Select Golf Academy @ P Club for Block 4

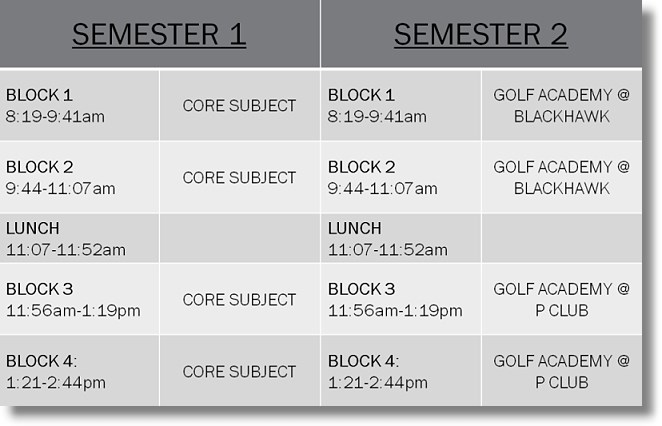click(x=561, y=371)
